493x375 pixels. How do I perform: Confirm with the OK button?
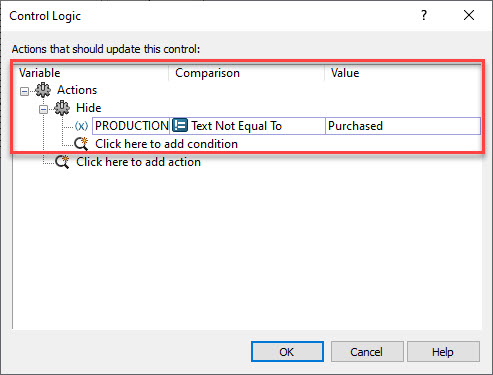click(x=287, y=351)
